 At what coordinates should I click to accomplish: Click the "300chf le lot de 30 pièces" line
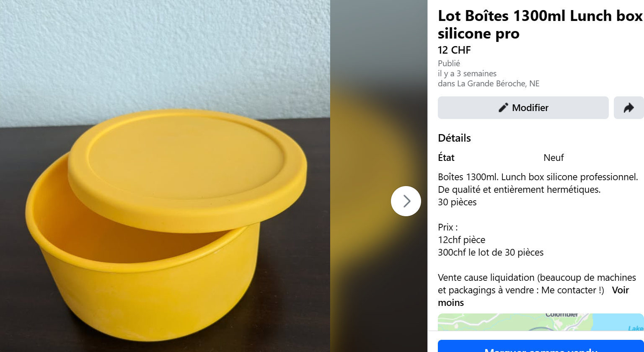tap(490, 252)
